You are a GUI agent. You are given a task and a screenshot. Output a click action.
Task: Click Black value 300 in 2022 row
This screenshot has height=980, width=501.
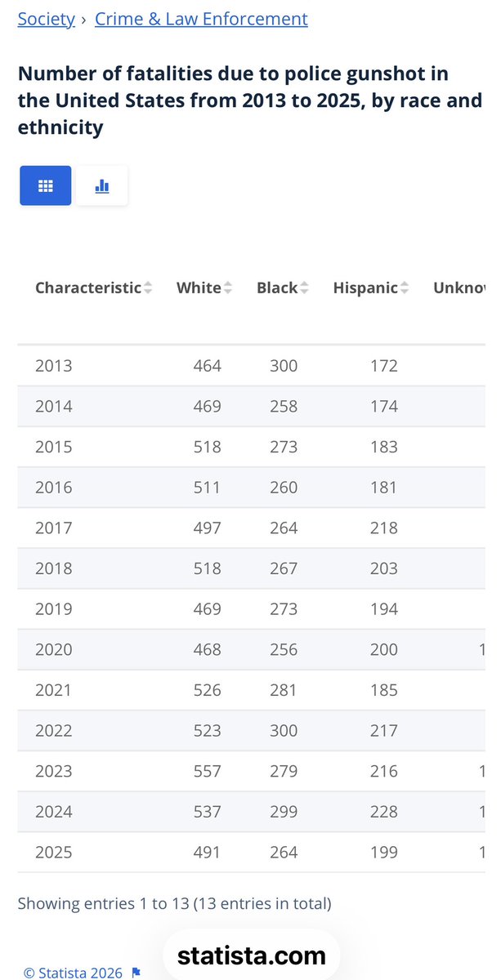point(284,730)
